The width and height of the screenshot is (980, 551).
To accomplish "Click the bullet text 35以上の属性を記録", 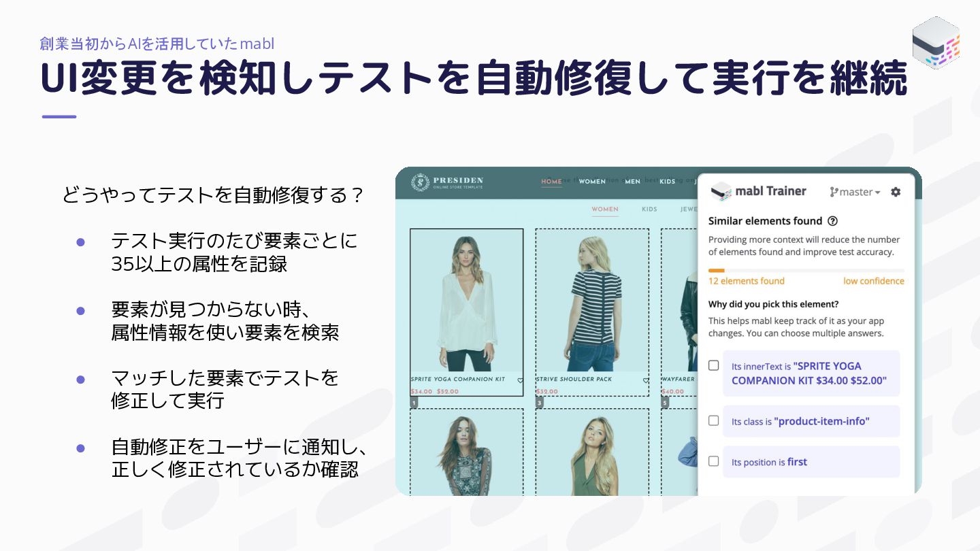I will click(x=199, y=264).
